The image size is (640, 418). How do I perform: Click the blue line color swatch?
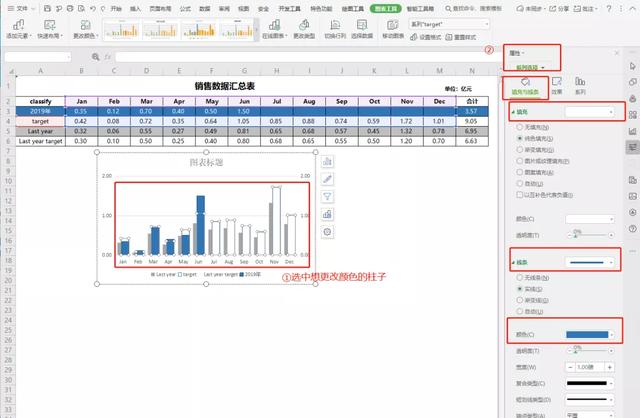point(587,335)
